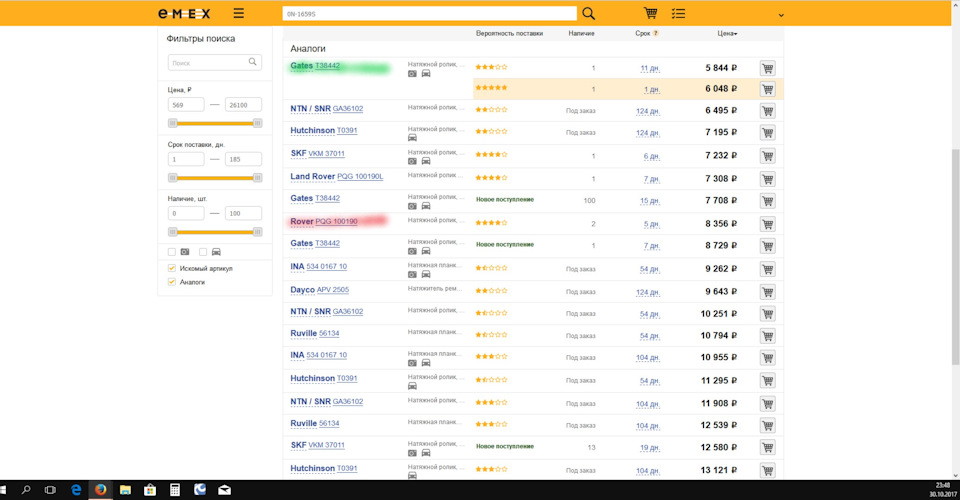Add SKF 7 232 ₽ offer to cart
Viewport: 960px width, 500px height.
(x=767, y=156)
